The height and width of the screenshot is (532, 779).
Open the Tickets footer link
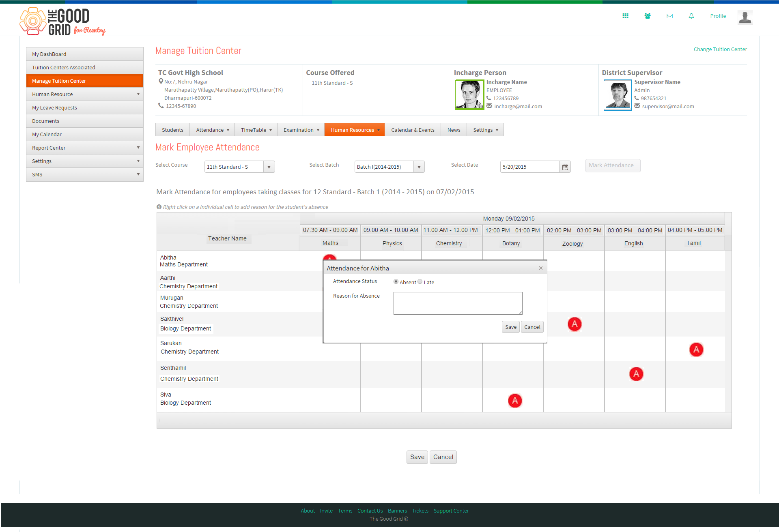click(x=420, y=511)
